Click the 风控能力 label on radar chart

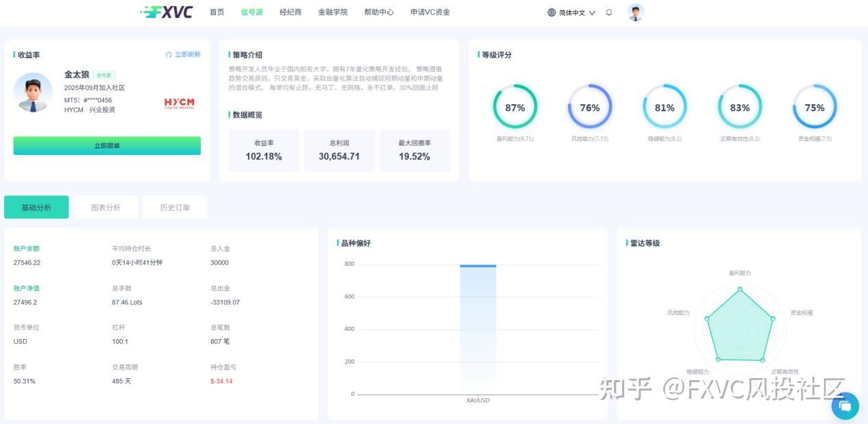(678, 313)
